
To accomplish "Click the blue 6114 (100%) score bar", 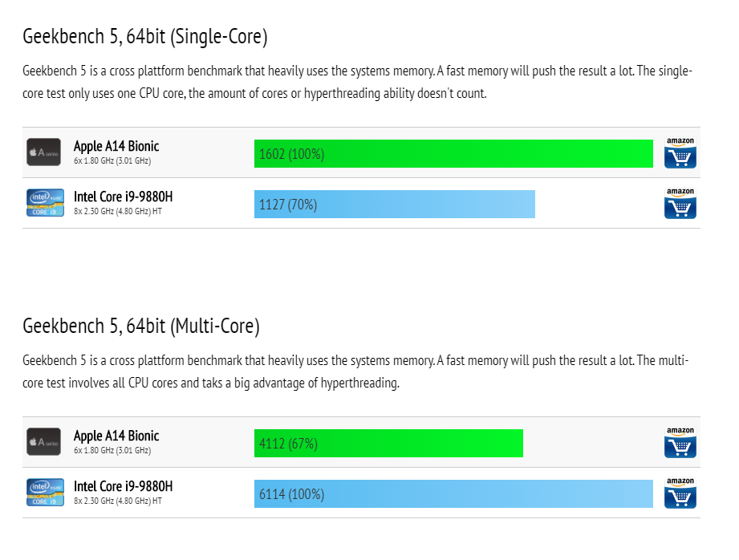I will [453, 493].
